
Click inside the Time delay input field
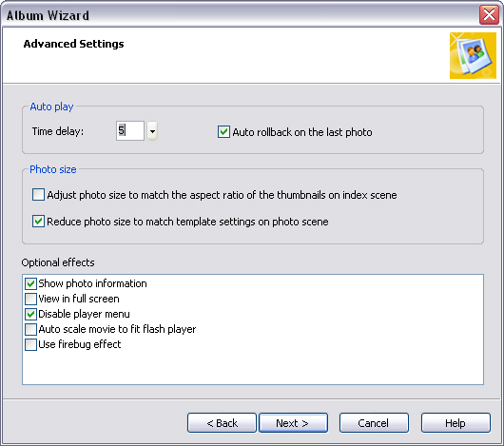(x=130, y=131)
